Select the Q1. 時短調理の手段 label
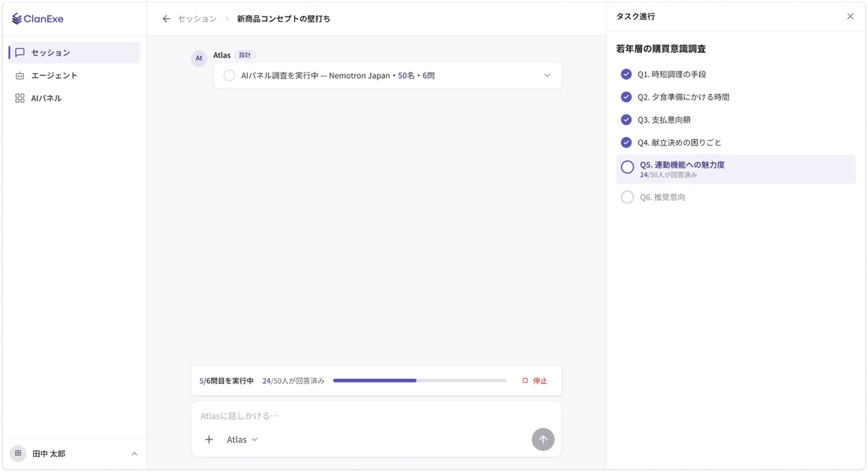 (x=672, y=74)
